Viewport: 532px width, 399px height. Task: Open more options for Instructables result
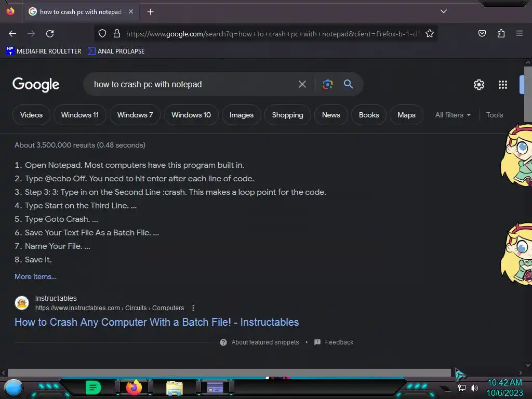click(x=193, y=308)
